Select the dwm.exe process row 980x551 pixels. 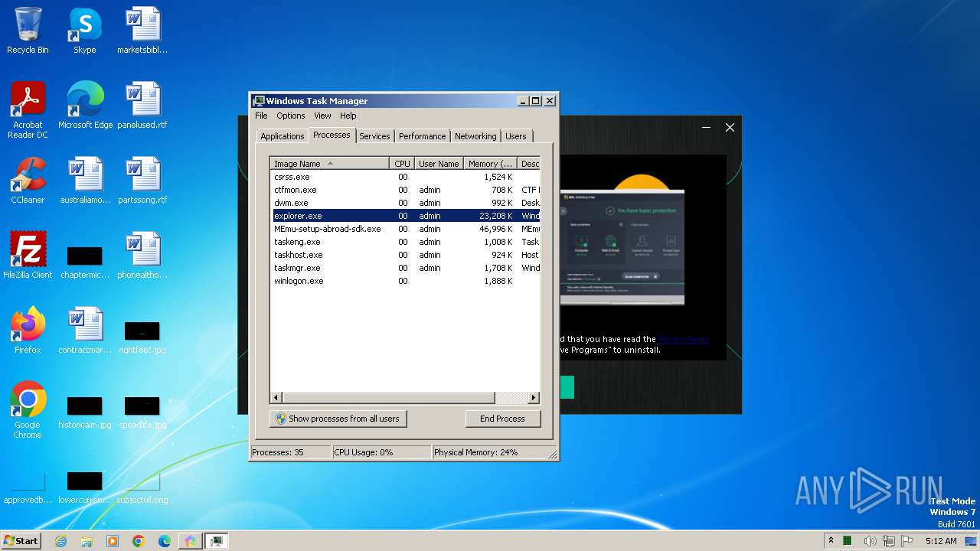(405, 203)
